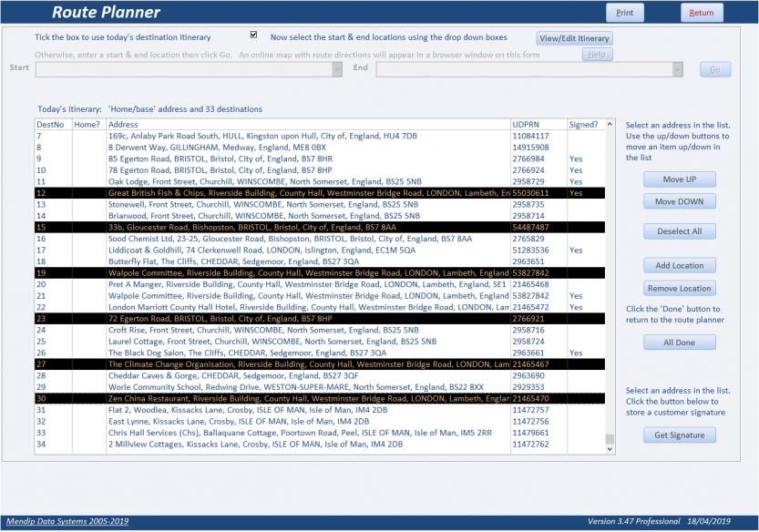The height and width of the screenshot is (532, 759).
Task: Click the Print button
Action: [x=624, y=13]
